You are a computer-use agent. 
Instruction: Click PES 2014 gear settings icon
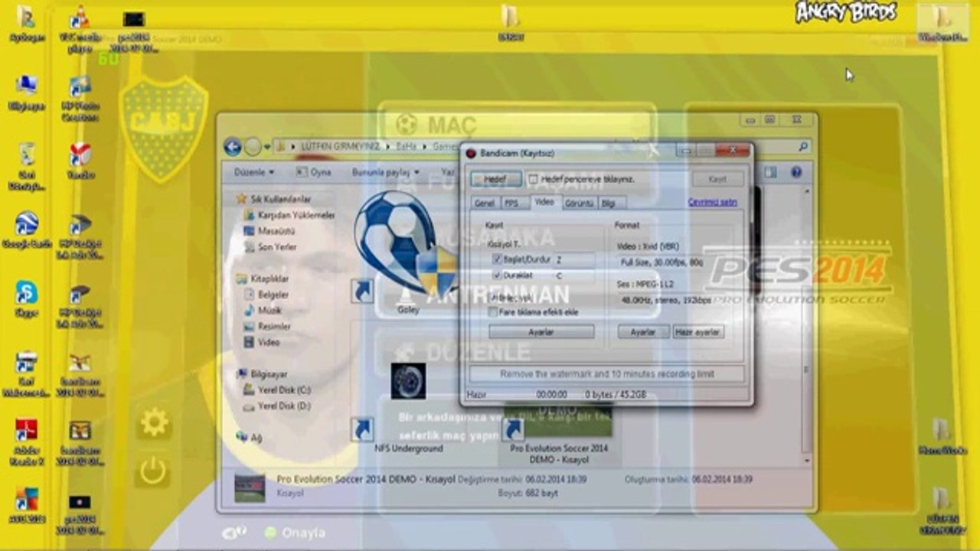(x=154, y=422)
